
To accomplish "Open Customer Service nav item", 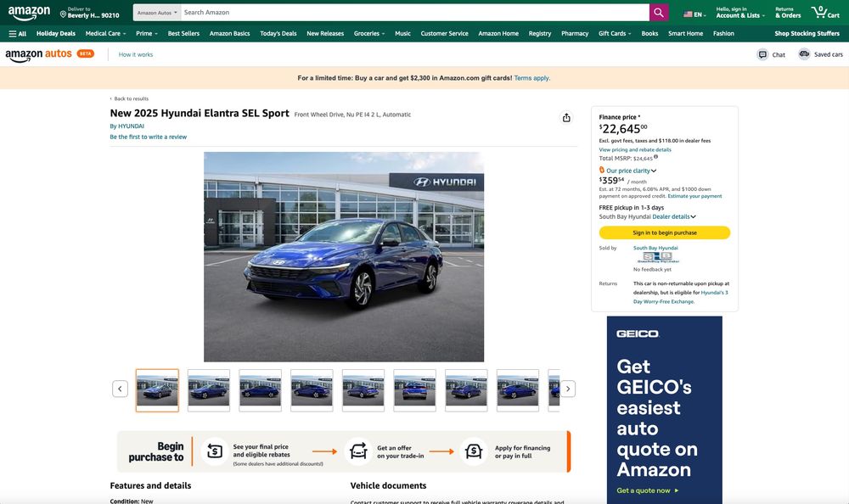I will (445, 34).
